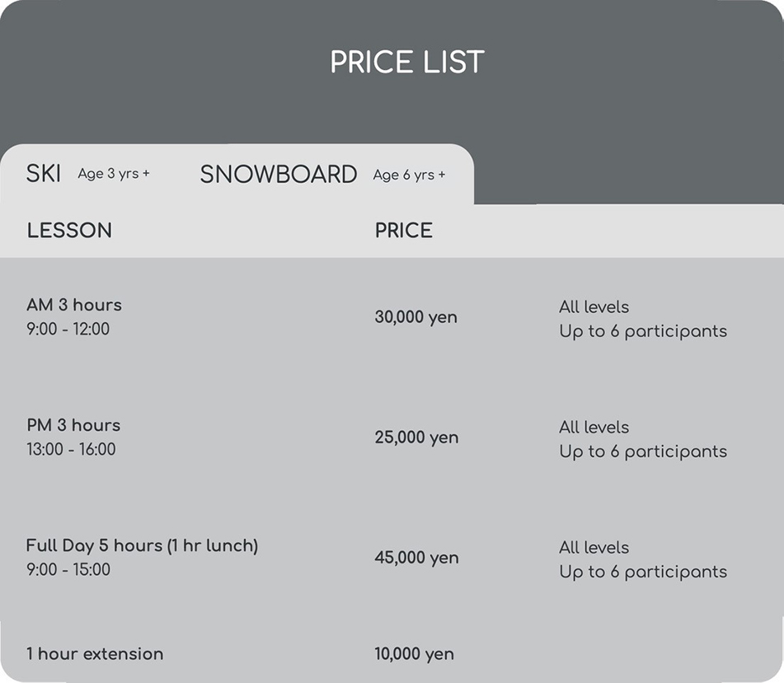This screenshot has width=784, height=683.
Task: Click the PRICE column header
Action: click(403, 230)
